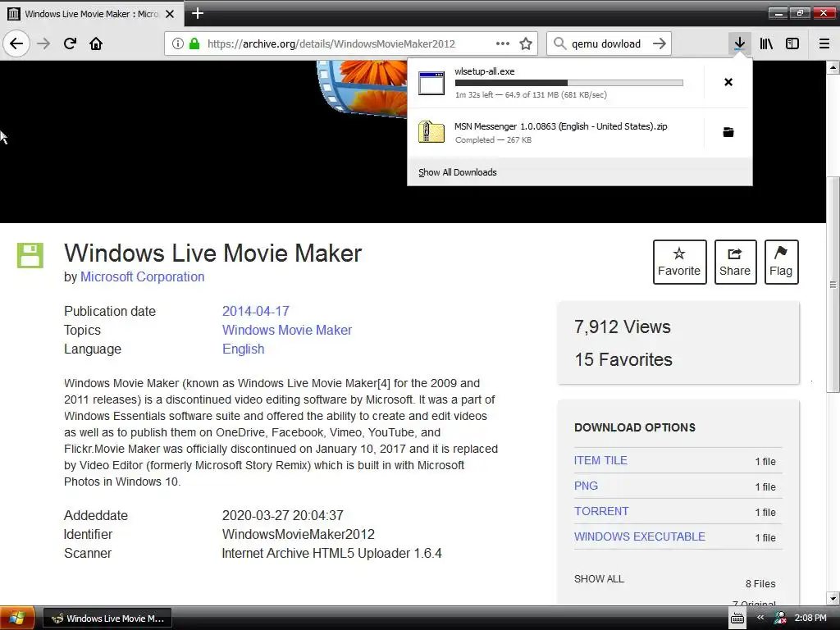Close the Windows Live Movie Maker tab
The width and height of the screenshot is (840, 630).
pos(170,14)
